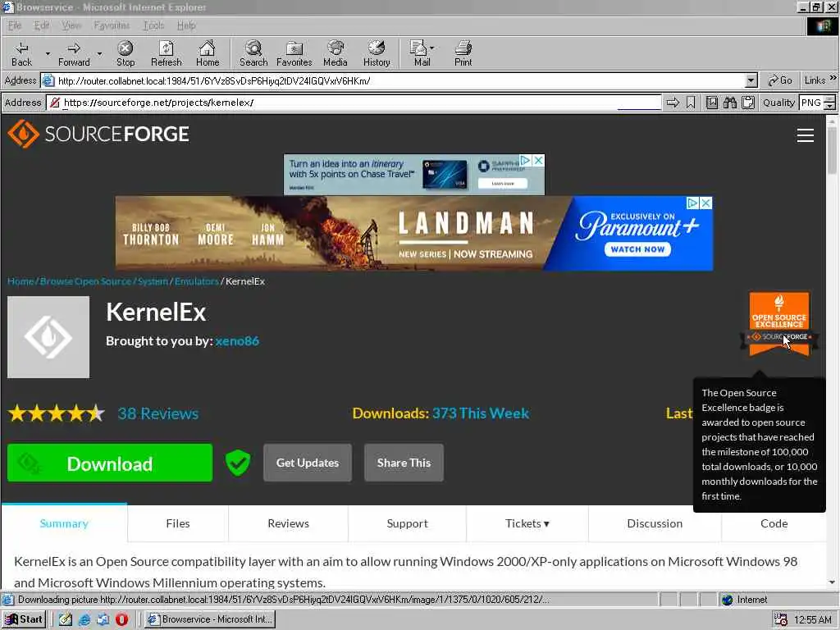Click Go button next to address bar
The height and width of the screenshot is (630, 840).
click(780, 80)
